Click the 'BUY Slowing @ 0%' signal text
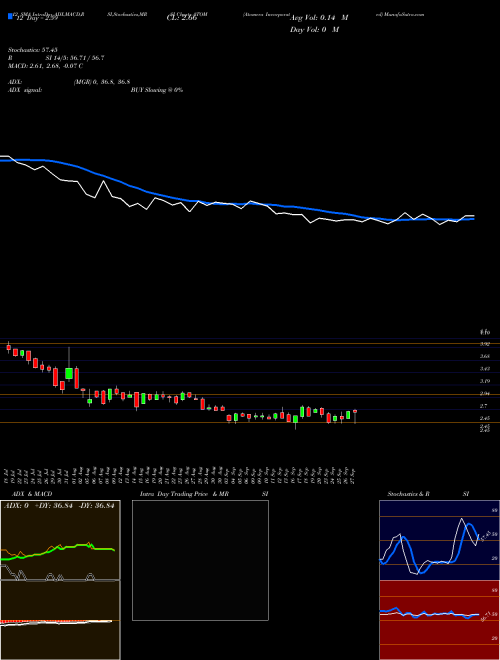Image resolution: width=500 pixels, height=660 pixels. coord(157,90)
